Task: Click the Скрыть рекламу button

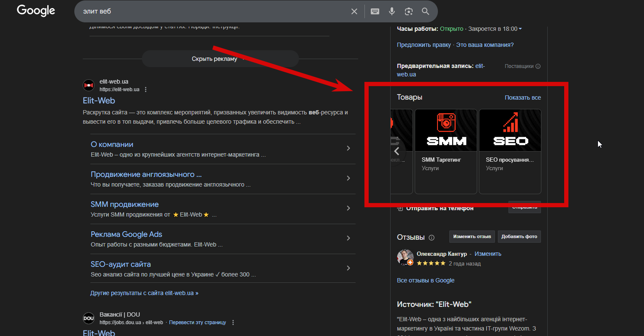Action: tap(220, 59)
